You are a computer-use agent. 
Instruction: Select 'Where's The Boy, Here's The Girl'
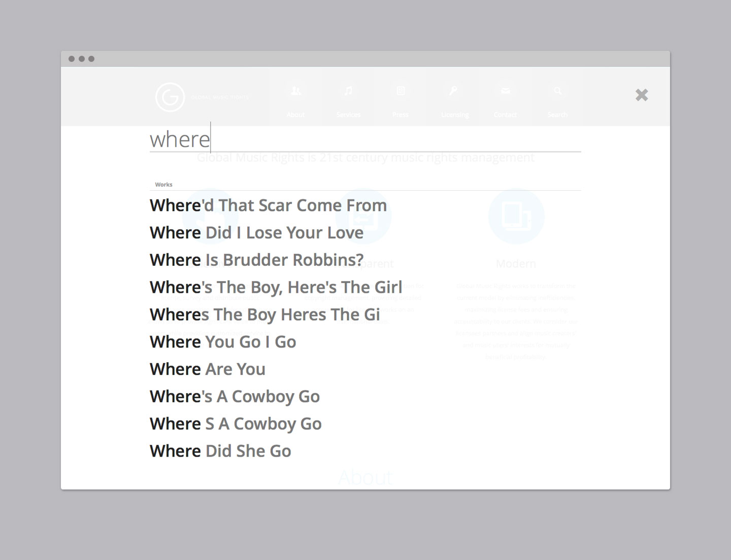[x=276, y=288]
